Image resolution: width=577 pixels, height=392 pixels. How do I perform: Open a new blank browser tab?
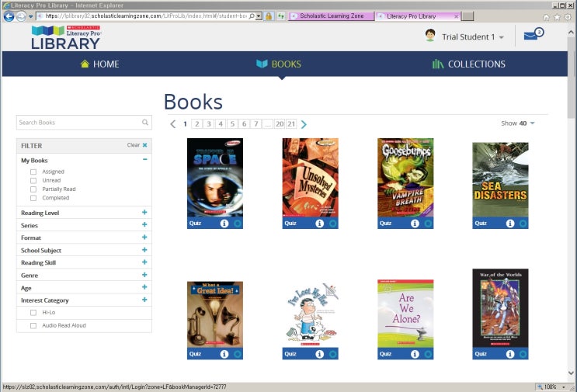pos(468,16)
